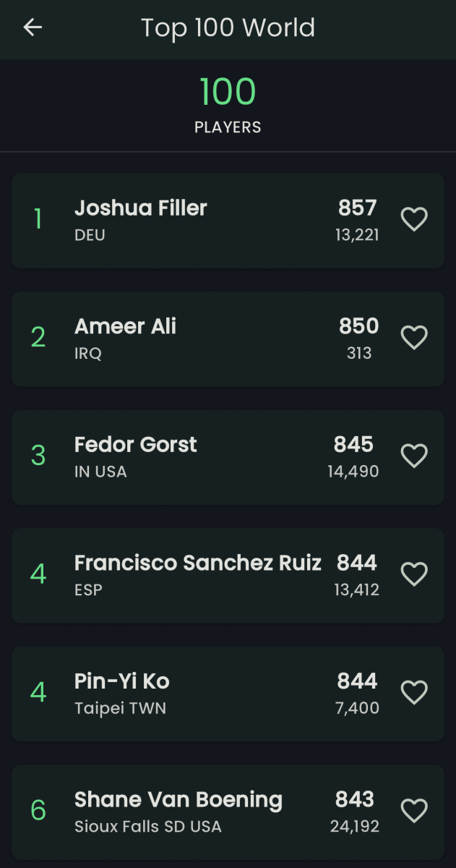Select Fedor Gorst from the list
Image resolution: width=456 pixels, height=868 pixels.
(x=228, y=457)
